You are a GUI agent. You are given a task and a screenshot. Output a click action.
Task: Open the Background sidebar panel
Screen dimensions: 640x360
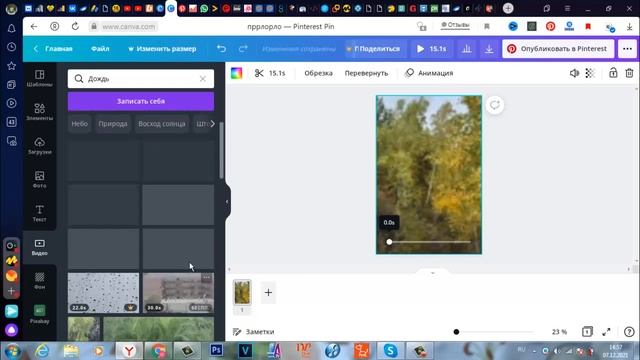point(40,281)
